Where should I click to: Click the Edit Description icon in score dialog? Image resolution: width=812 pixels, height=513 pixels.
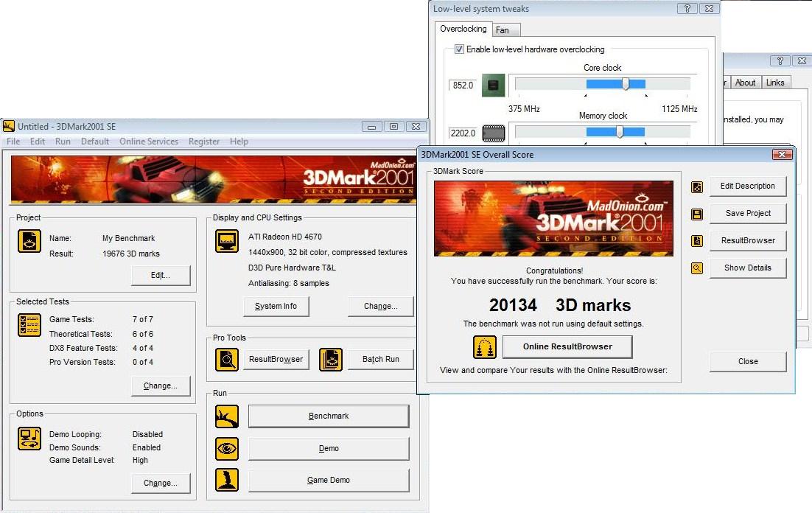[697, 187]
